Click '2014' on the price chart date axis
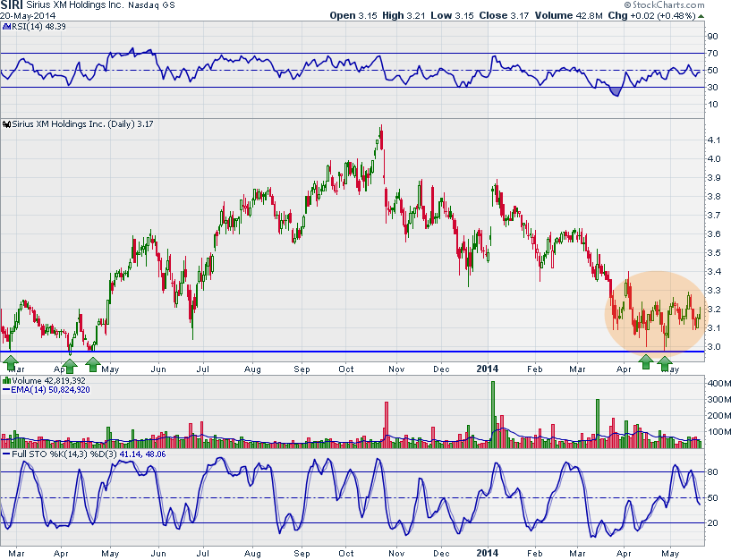The width and height of the screenshot is (731, 560). point(487,369)
